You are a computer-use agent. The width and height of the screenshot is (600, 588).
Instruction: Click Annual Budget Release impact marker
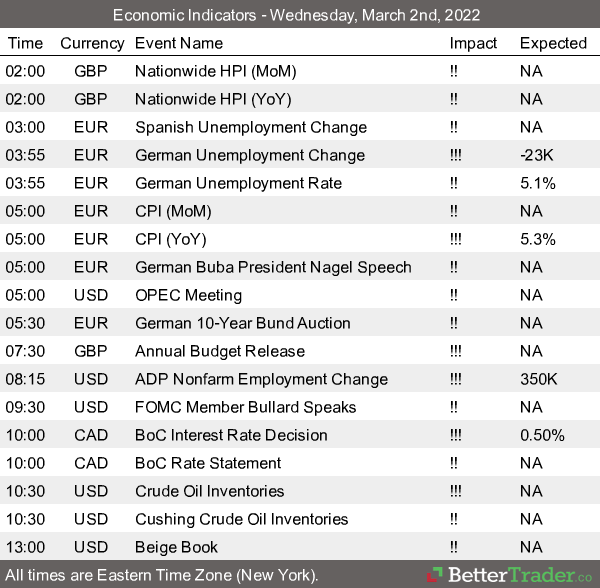click(457, 351)
